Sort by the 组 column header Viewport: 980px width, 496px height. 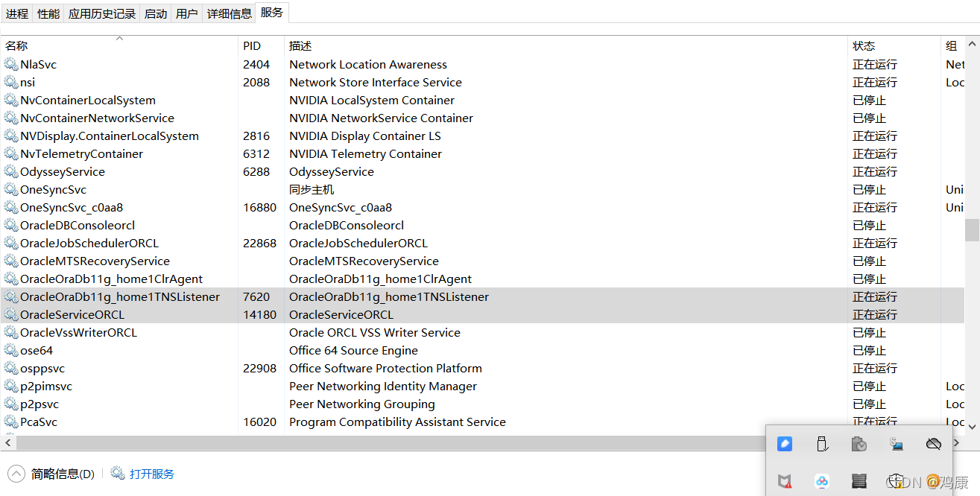coord(953,45)
